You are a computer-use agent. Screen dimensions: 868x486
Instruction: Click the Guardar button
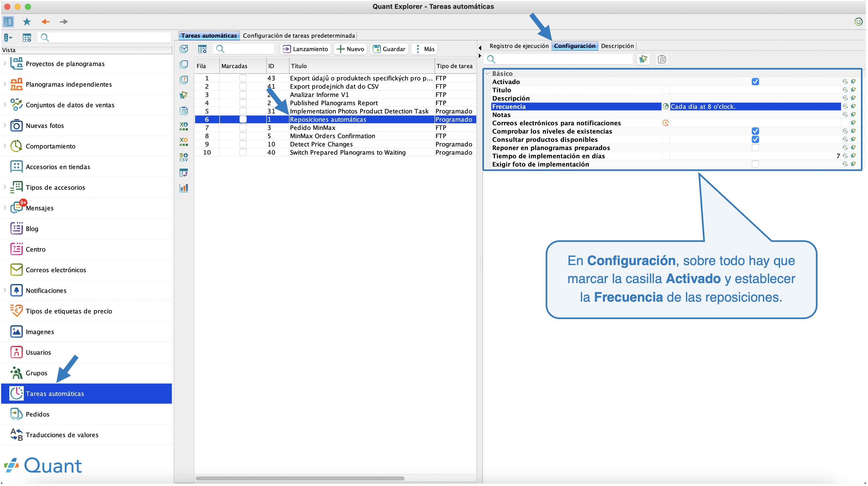pyautogui.click(x=389, y=49)
